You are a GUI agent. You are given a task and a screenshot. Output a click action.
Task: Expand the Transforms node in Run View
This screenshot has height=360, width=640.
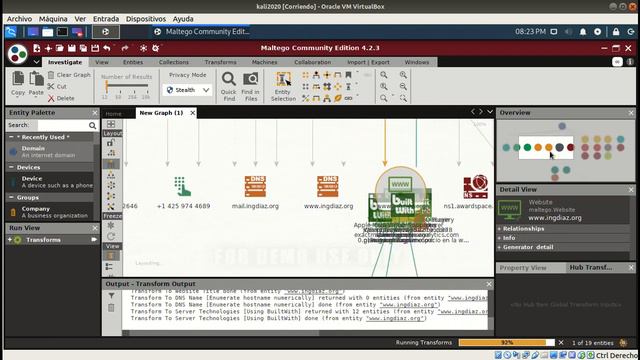(x=10, y=240)
